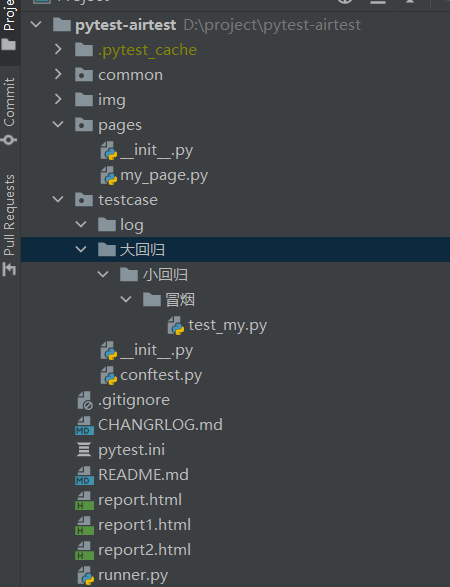
Task: Expand the .pytest_cache folder
Action: [x=58, y=49]
